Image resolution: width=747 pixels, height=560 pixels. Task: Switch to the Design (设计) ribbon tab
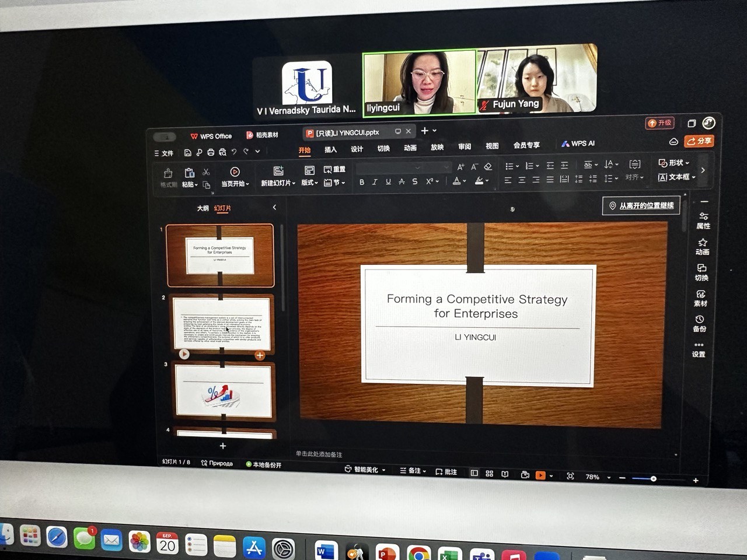click(357, 149)
